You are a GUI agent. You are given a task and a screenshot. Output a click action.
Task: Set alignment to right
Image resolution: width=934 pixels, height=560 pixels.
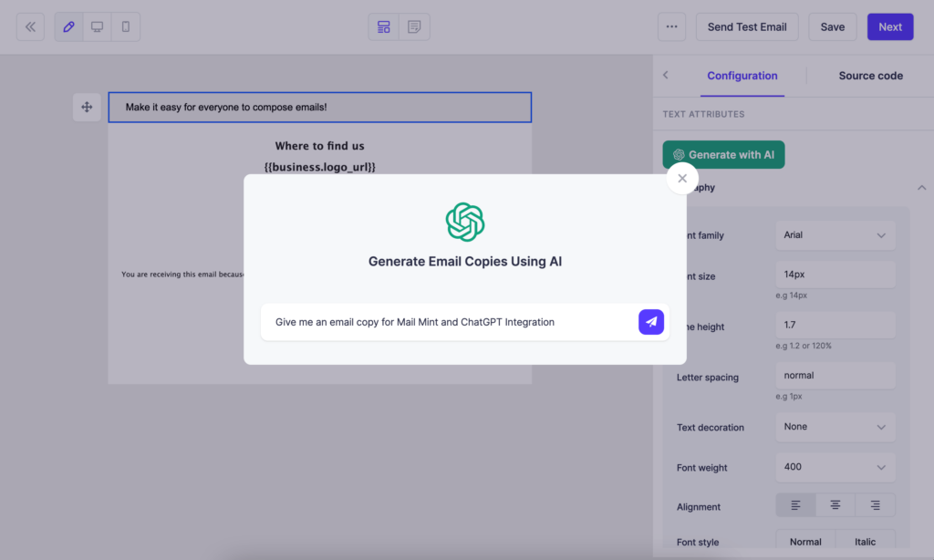point(875,505)
